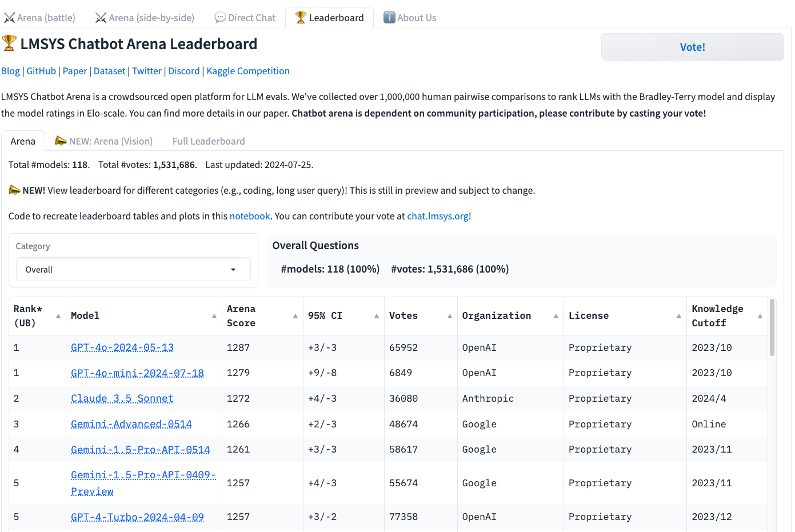Sort by Organization column arrow

click(556, 316)
